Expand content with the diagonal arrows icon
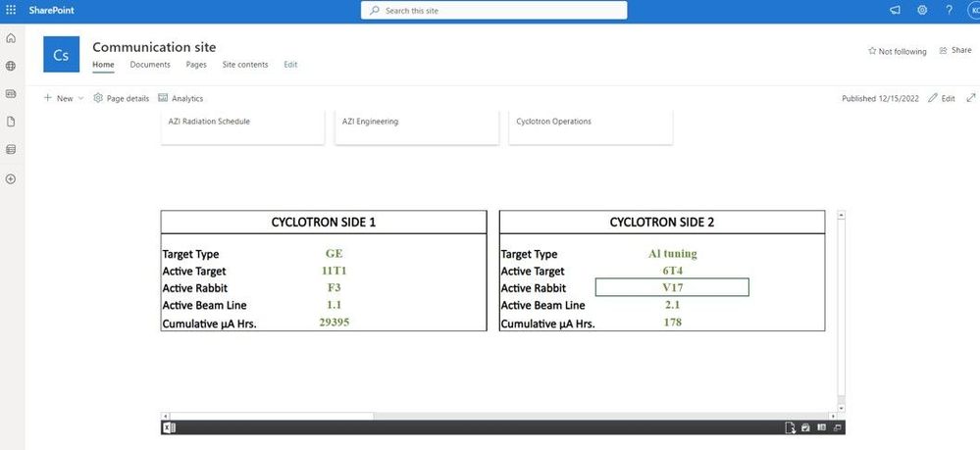Image resolution: width=980 pixels, height=450 pixels. tap(970, 98)
